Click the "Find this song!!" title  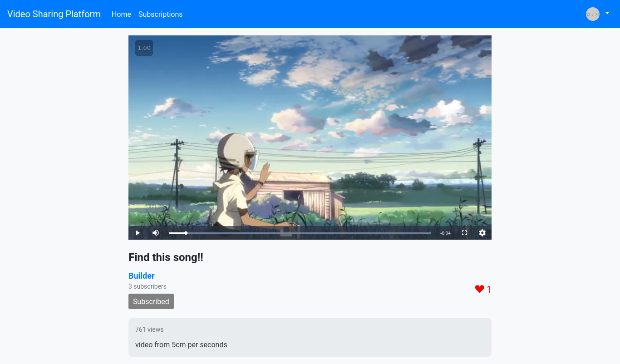pos(166,257)
